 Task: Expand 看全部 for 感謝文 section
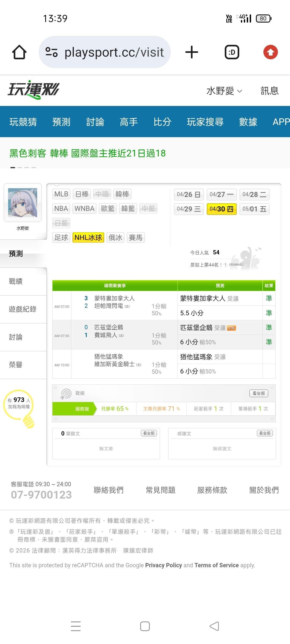(265, 433)
